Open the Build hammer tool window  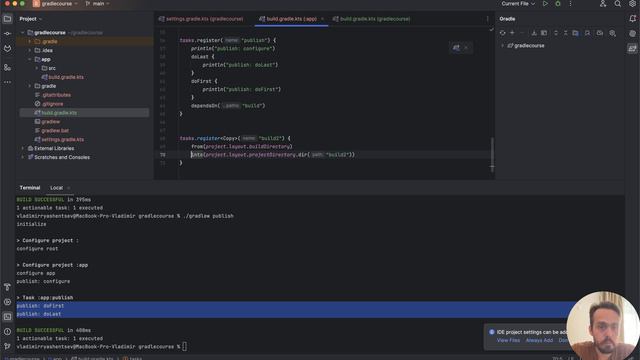pos(7,287)
